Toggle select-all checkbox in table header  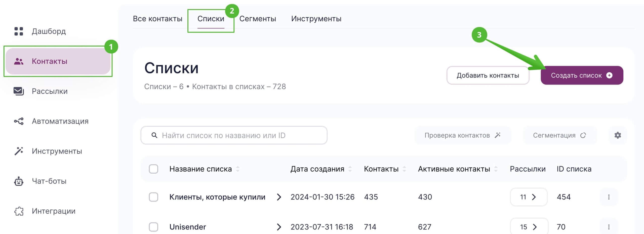[153, 169]
